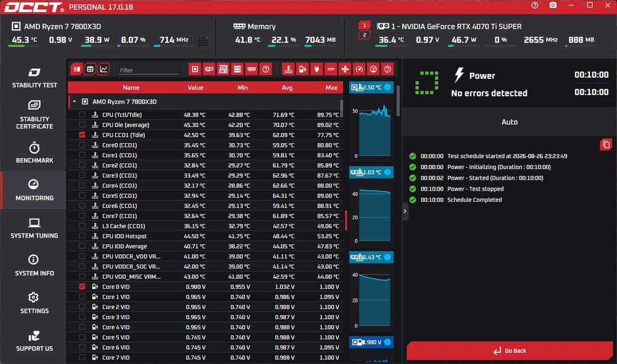Image resolution: width=617 pixels, height=364 pixels.
Task: Click the other sensor types question-mark filter
Action: [387, 69]
